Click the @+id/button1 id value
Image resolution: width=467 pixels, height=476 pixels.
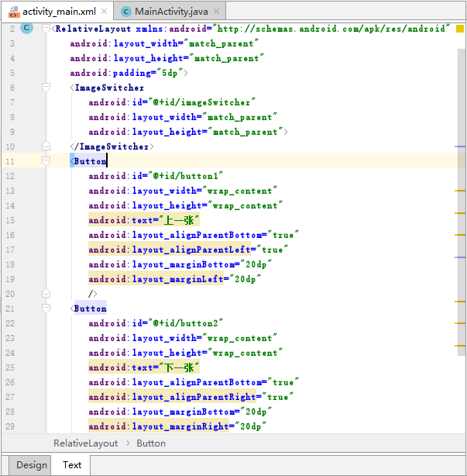click(x=185, y=176)
